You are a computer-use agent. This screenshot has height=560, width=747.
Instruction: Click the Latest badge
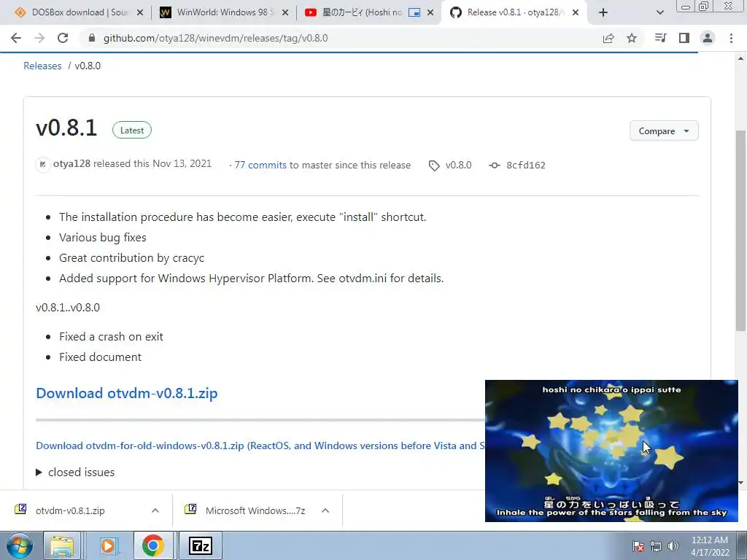pyautogui.click(x=132, y=130)
